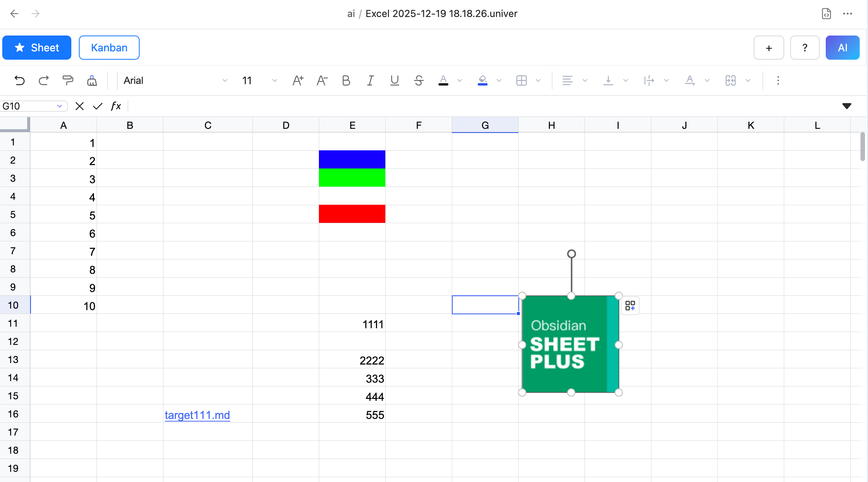The height and width of the screenshot is (482, 868).
Task: Switch to the Kanban tab
Action: [x=109, y=48]
